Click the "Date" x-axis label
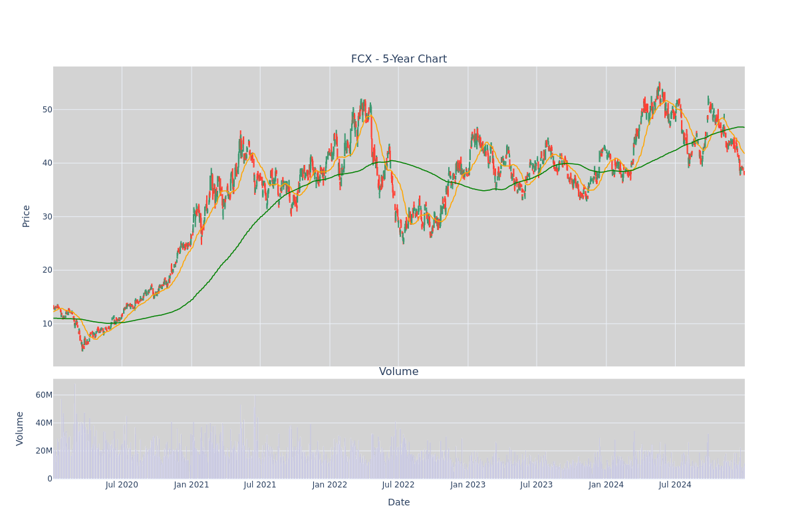Viewport: 798px width, 532px height. 399,503
